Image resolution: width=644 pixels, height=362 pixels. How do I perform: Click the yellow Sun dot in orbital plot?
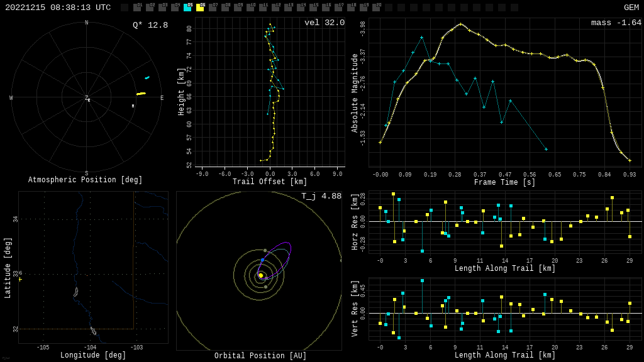point(261,275)
